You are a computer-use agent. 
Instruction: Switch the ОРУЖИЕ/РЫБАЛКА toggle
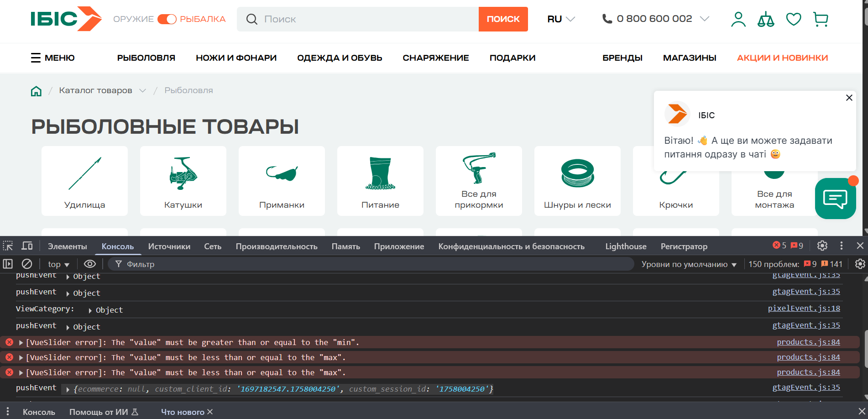tap(167, 19)
